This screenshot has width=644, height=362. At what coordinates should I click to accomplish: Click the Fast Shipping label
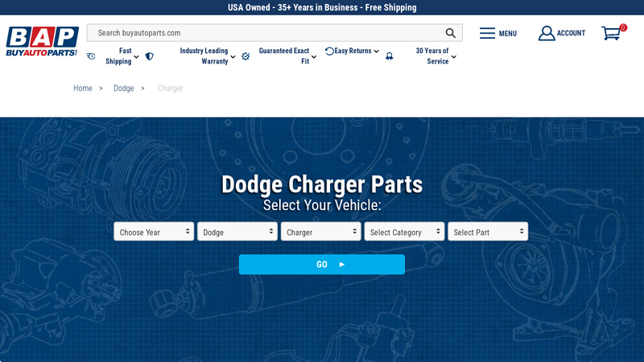pos(118,56)
